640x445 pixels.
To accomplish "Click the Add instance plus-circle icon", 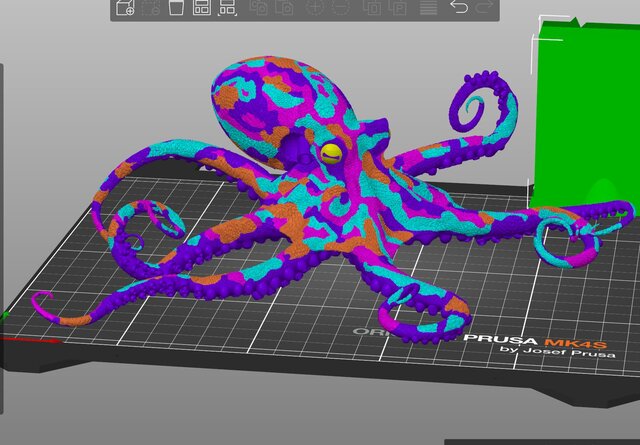I will click(315, 7).
